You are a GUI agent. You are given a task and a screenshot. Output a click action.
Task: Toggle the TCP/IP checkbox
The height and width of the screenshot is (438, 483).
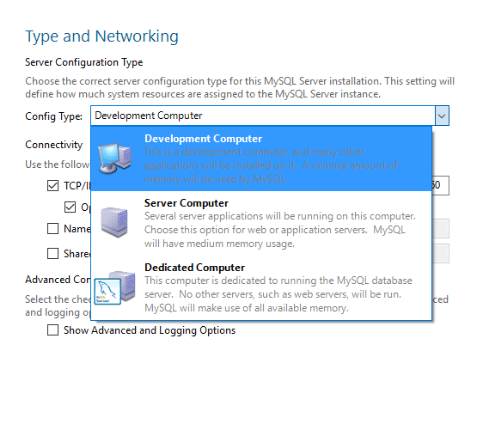pos(53,186)
